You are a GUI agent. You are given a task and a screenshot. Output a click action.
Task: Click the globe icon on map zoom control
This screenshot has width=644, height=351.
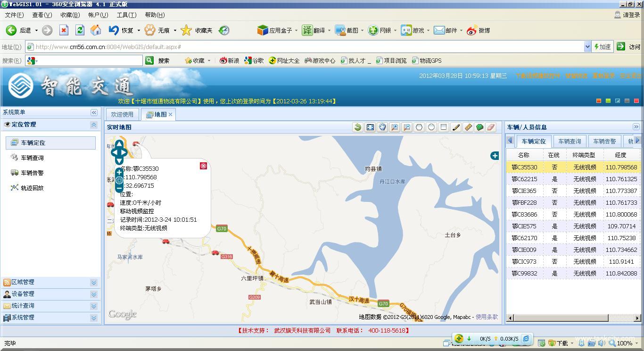pos(119,180)
